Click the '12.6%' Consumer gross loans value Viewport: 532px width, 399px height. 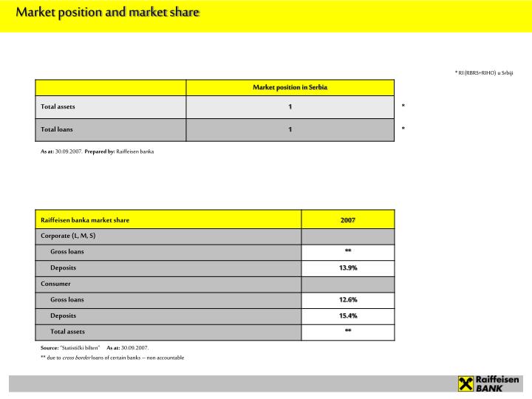point(348,299)
